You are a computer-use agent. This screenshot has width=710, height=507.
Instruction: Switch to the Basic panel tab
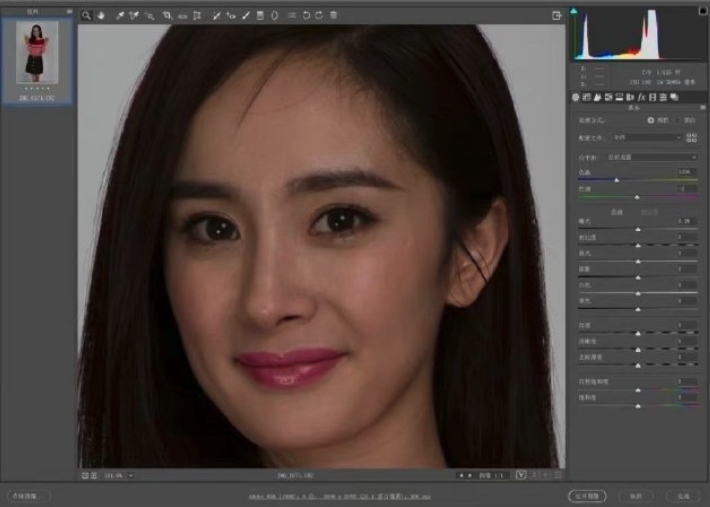coord(576,97)
